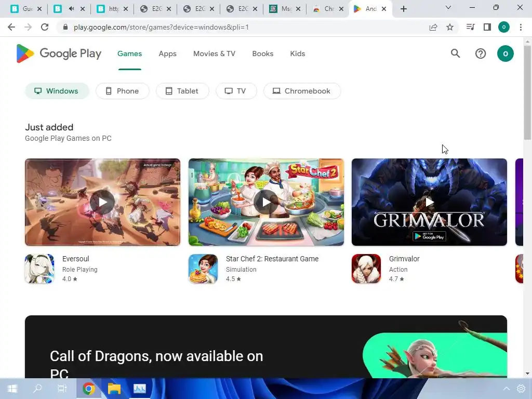Play the Grimvalor trailer video
This screenshot has height=399, width=532.
(429, 202)
